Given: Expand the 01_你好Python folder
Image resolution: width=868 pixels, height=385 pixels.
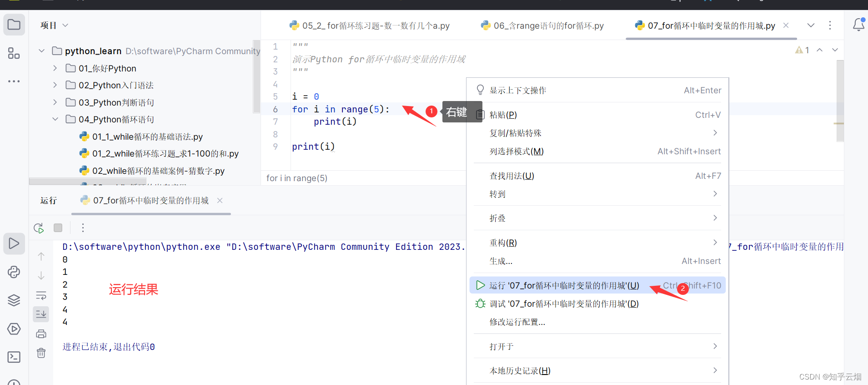Looking at the screenshot, I should tap(55, 68).
